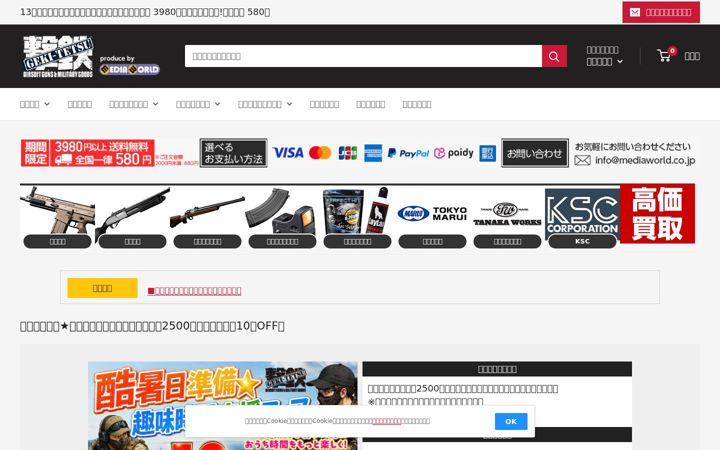Viewport: 720px width, 450px height.
Task: Click the info@mediaworld.co.jp email address
Action: click(x=645, y=160)
